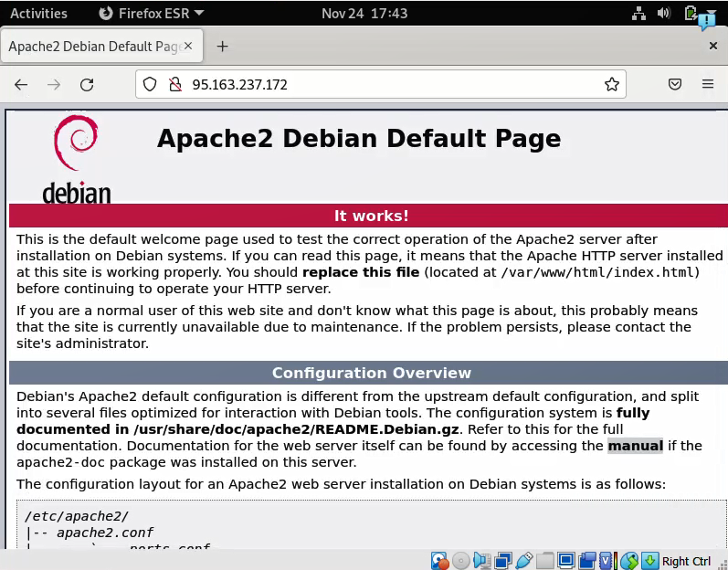Reload the current page

pos(87,84)
